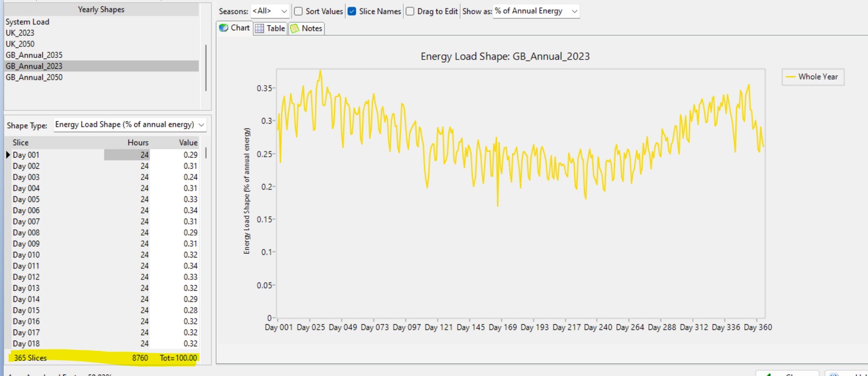This screenshot has width=868, height=376.
Task: Open the Shape Type dropdown
Action: [129, 125]
